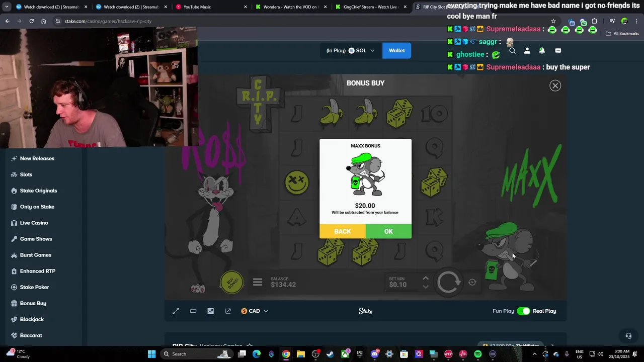Select Stake Originals
Screen dimensions: 644x362
click(38, 191)
